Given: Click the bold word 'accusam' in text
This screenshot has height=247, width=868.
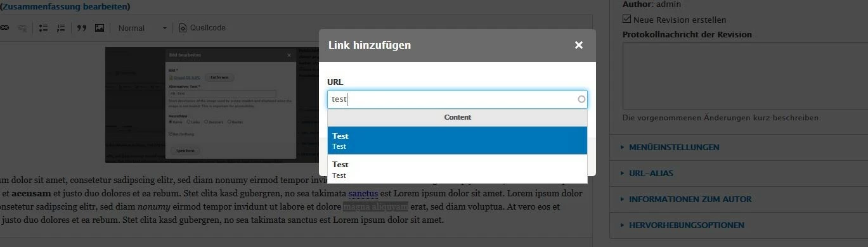Looking at the screenshot, I should [x=31, y=193].
